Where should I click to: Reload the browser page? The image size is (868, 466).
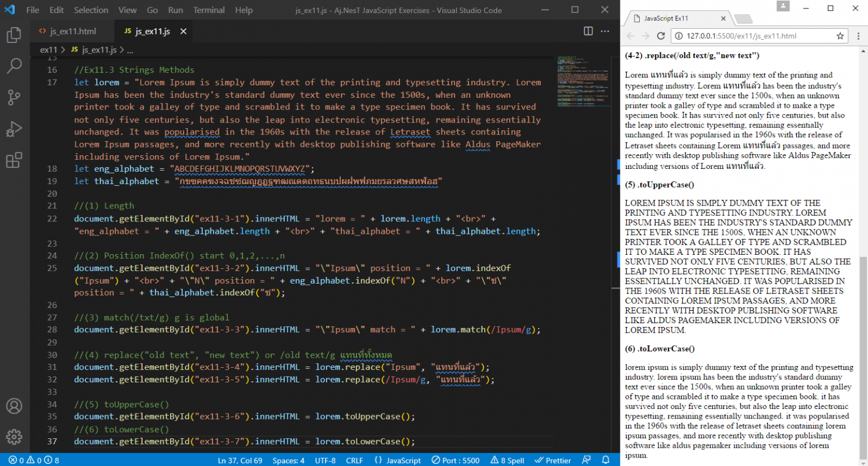click(x=661, y=36)
